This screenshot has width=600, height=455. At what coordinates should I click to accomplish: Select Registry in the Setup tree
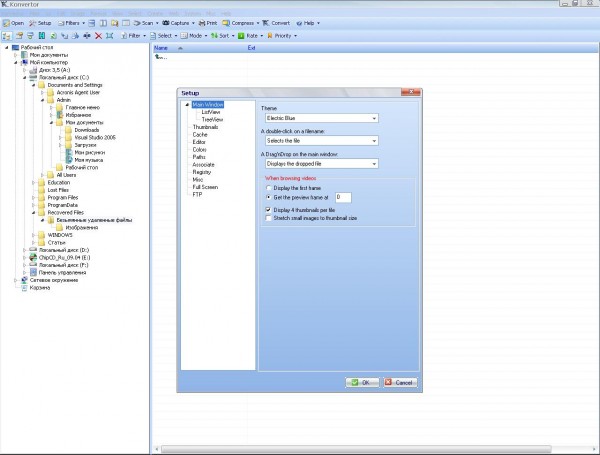pyautogui.click(x=202, y=172)
